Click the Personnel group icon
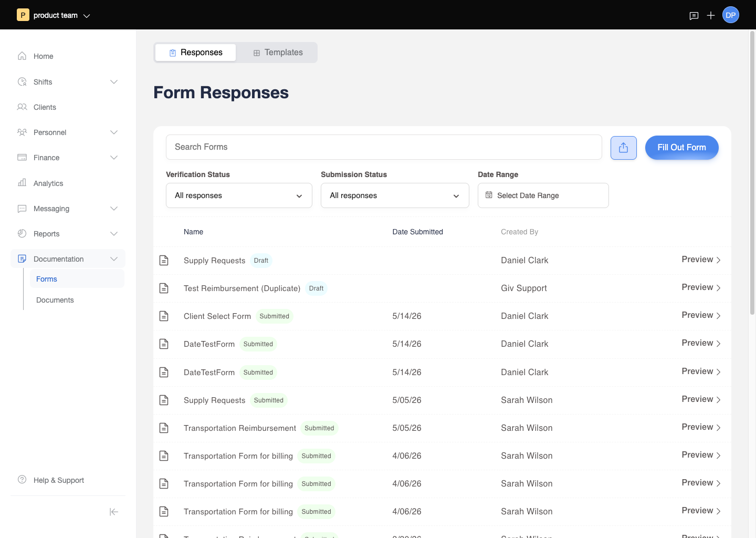756x538 pixels. tap(22, 132)
